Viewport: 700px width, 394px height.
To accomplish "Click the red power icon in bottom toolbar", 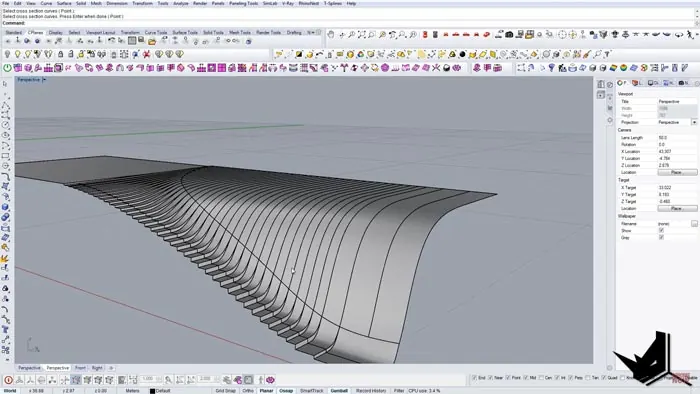I will coord(8,380).
